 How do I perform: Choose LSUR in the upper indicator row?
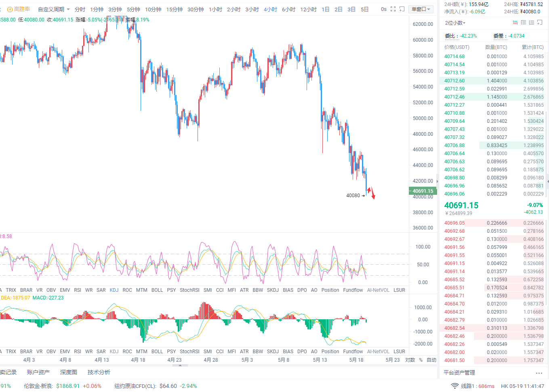(x=399, y=290)
